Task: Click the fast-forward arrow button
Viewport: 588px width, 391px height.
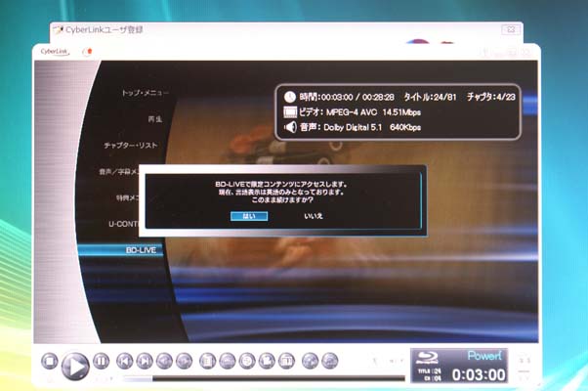Action: point(185,362)
